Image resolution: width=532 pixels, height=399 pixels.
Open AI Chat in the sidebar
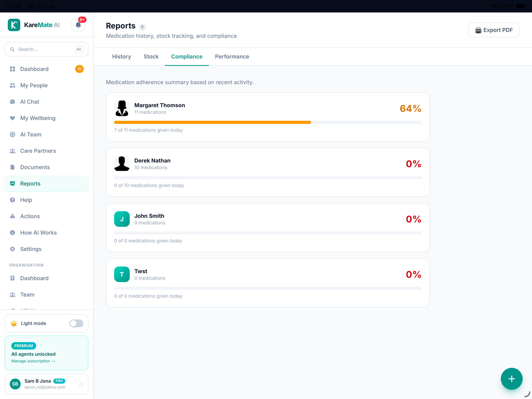click(x=47, y=102)
